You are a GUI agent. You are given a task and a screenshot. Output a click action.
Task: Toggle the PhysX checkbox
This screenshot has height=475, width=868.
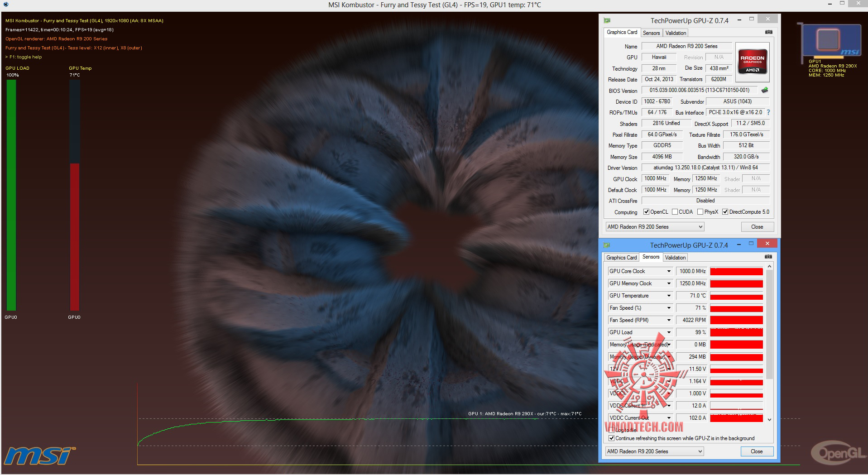point(700,212)
